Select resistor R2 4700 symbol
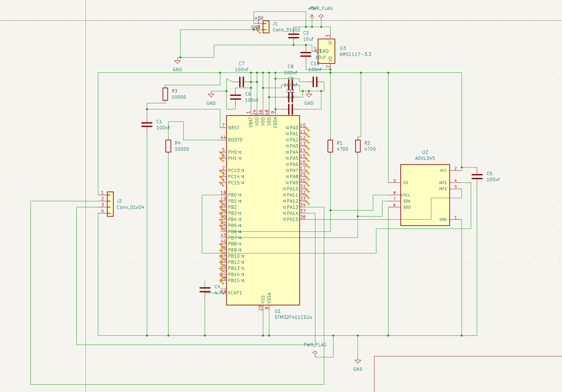 point(358,146)
